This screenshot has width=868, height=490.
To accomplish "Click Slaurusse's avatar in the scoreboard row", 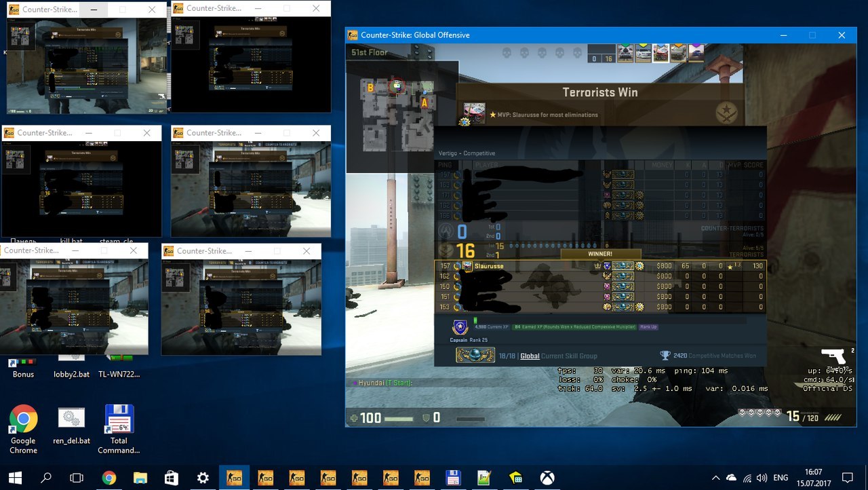I will [x=468, y=266].
